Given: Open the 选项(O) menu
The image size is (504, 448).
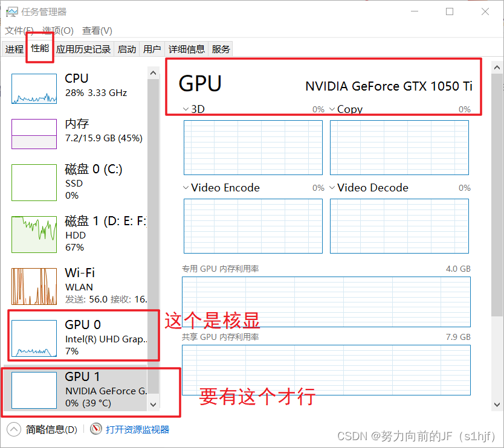Looking at the screenshot, I should pos(57,31).
